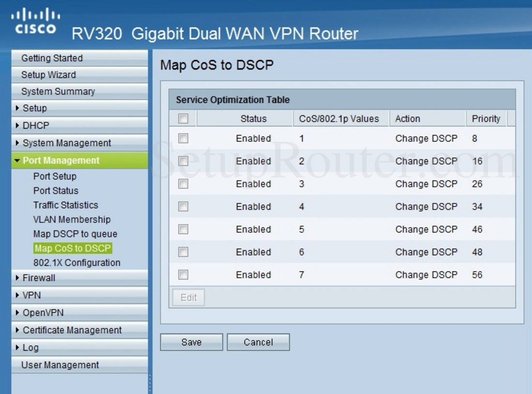This screenshot has width=532, height=394.
Task: Tick the select-all checkbox in table header
Action: click(x=183, y=118)
